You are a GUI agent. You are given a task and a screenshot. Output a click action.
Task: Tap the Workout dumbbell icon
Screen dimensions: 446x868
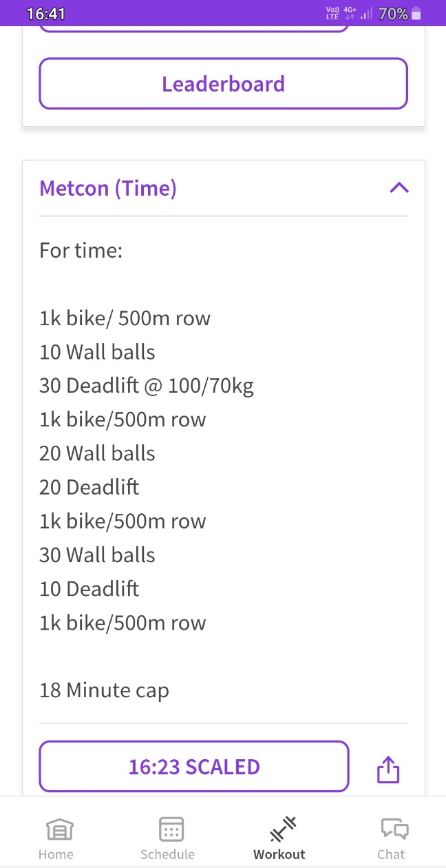click(283, 829)
